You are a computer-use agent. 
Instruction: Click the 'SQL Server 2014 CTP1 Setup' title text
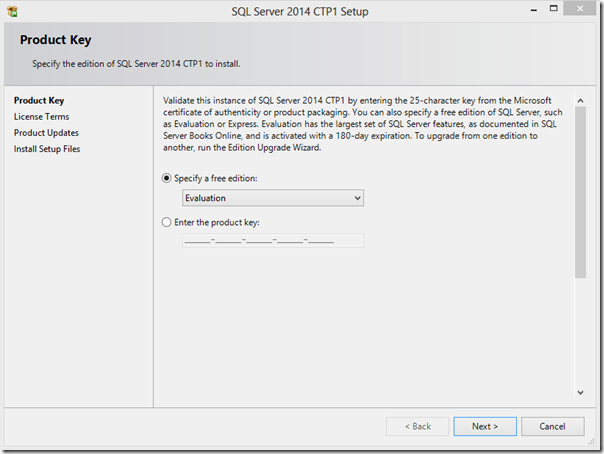pos(300,12)
